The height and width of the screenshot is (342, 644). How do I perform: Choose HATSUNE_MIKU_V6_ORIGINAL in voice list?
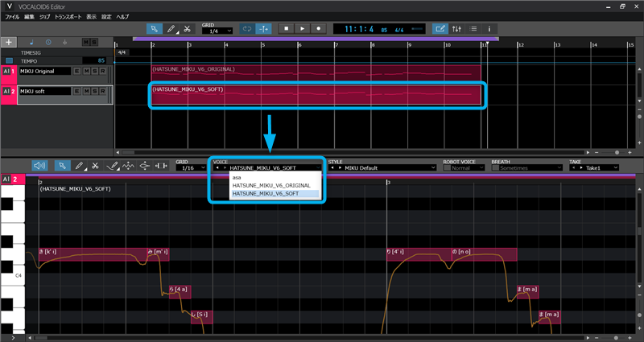pos(275,186)
